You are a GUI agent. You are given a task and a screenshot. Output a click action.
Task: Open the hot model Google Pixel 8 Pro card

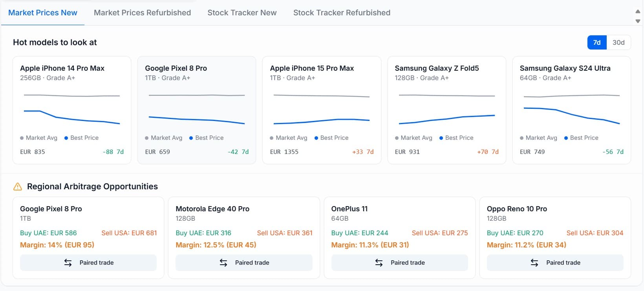click(197, 110)
